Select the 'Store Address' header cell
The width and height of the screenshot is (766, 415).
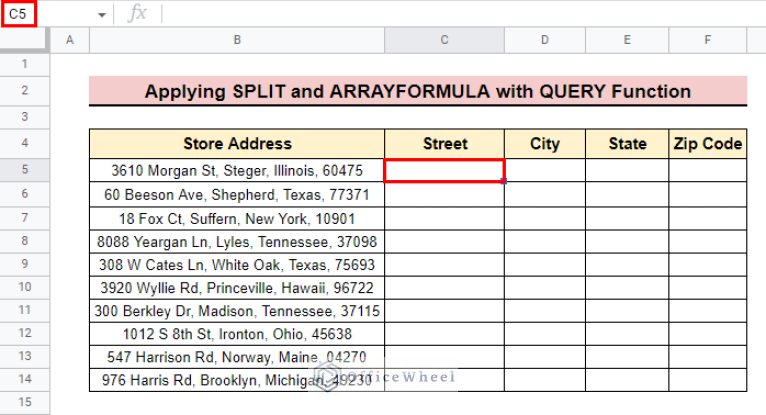[237, 144]
